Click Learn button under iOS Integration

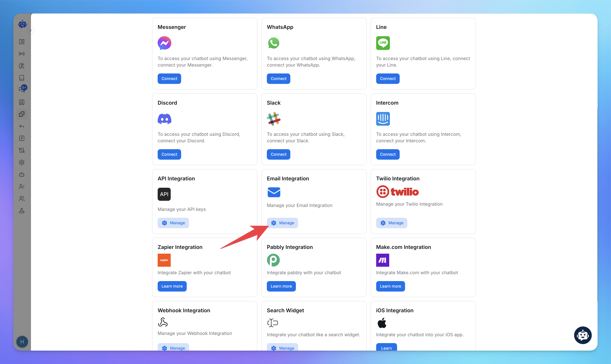[x=386, y=347]
